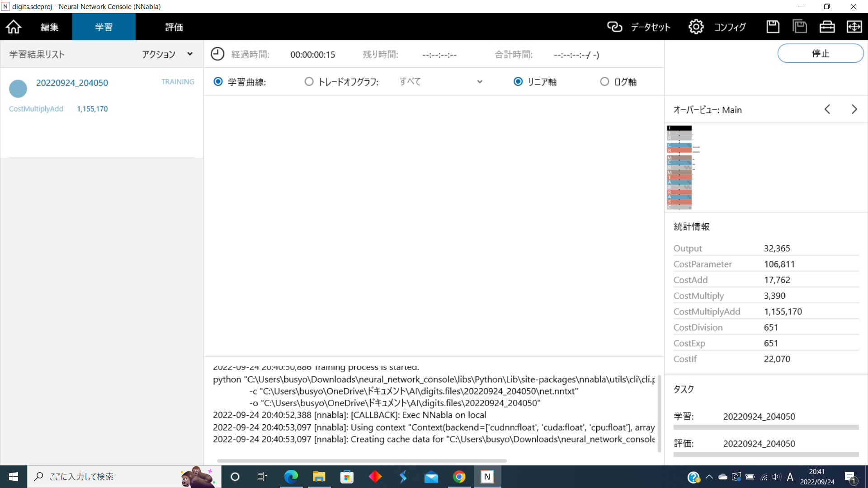Open the すべて tradeoff filter dropdown

click(441, 82)
